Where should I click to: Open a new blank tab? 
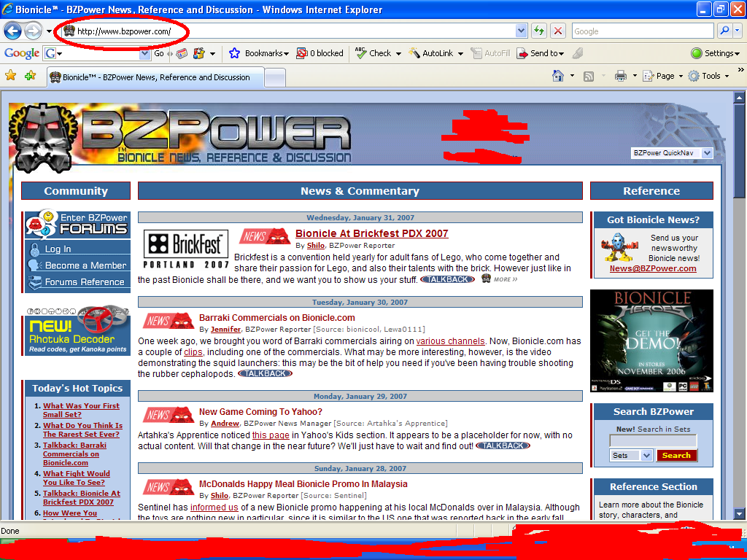click(275, 77)
